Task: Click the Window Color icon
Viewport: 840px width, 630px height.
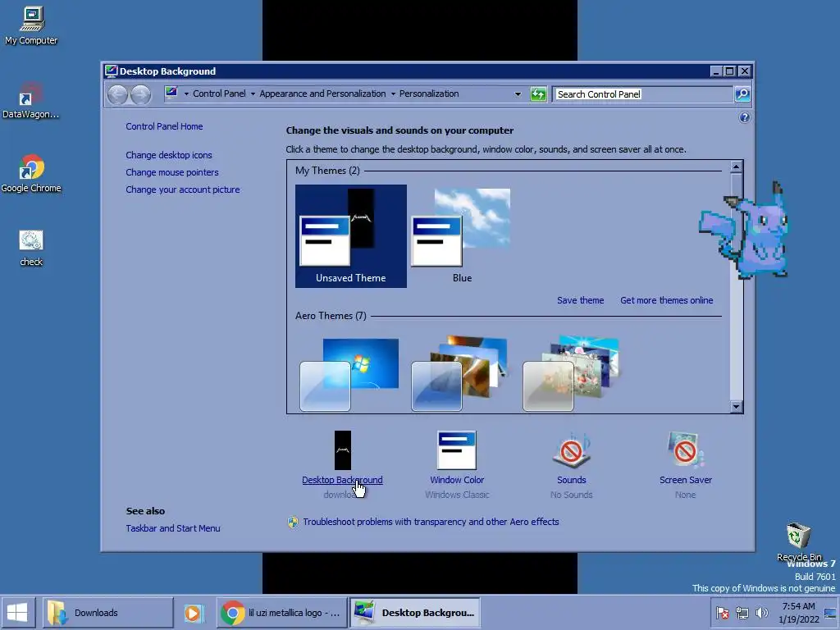Action: pyautogui.click(x=456, y=450)
